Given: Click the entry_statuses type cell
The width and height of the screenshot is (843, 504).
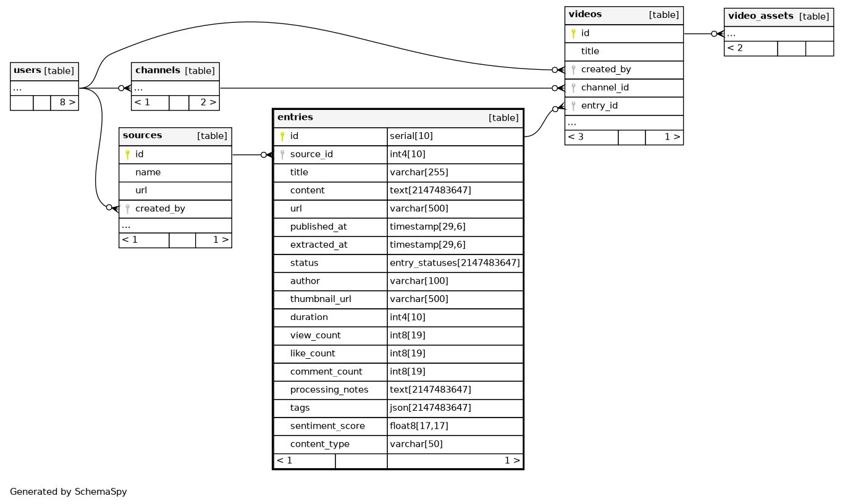Looking at the screenshot, I should coord(455,263).
